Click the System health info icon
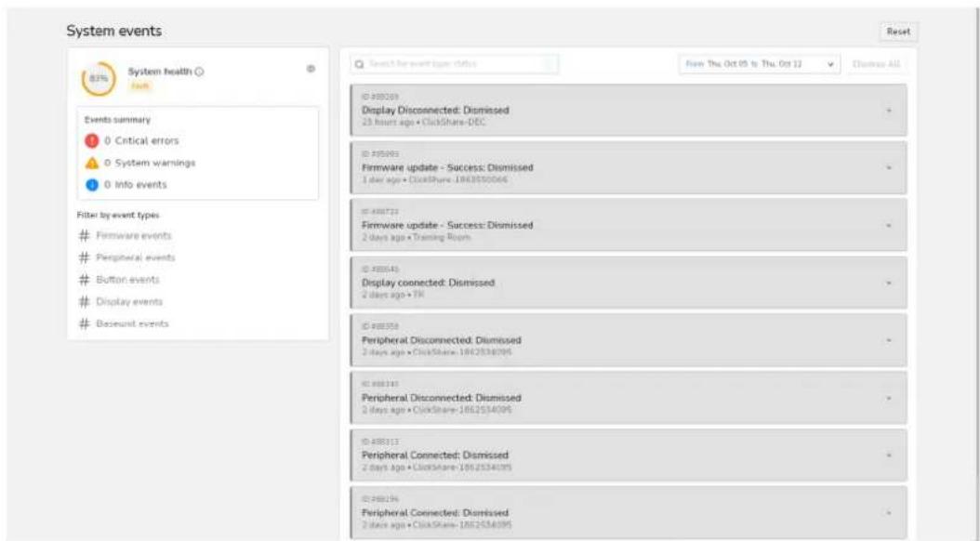 (199, 72)
